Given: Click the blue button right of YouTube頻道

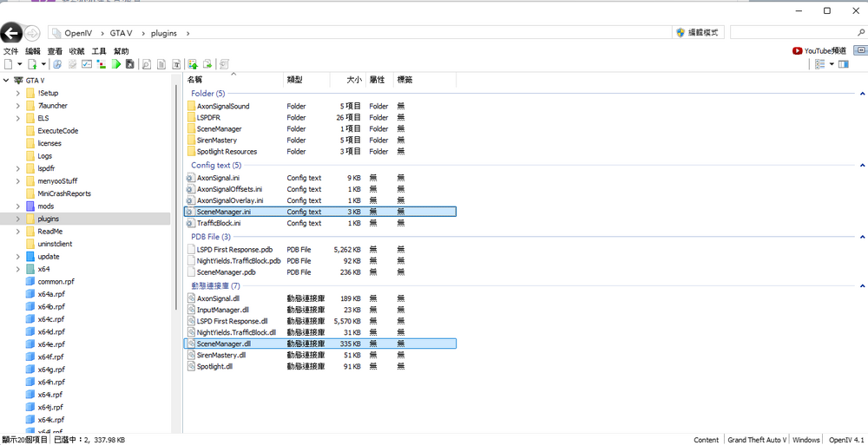Looking at the screenshot, I should click(x=861, y=50).
